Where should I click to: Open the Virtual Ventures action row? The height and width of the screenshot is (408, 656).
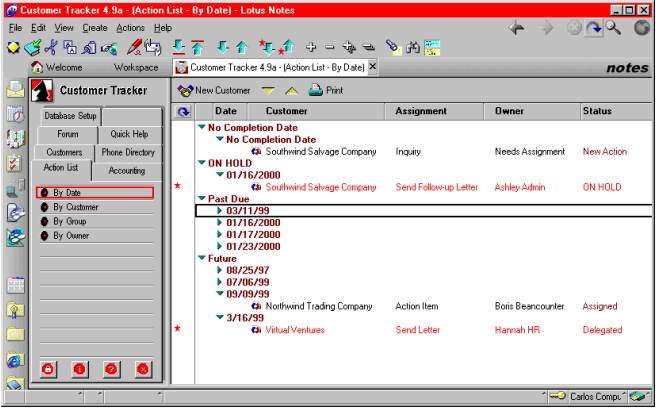coord(423,330)
